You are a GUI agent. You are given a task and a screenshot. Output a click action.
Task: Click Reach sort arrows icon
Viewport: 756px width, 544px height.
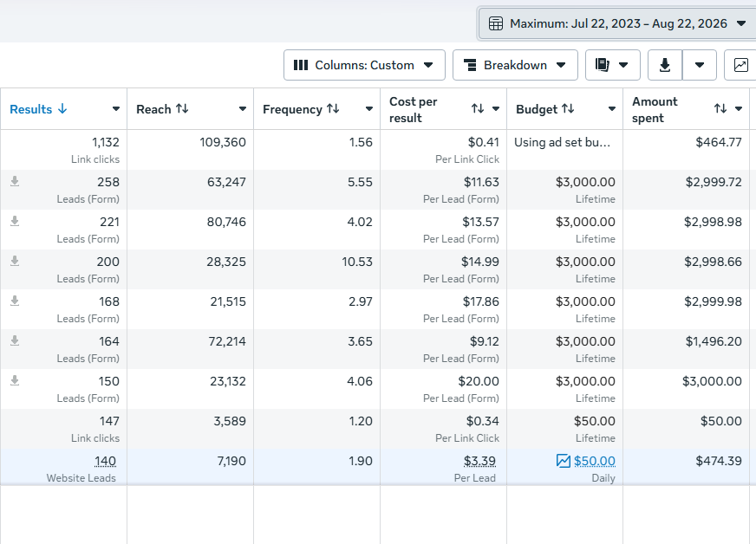click(x=182, y=109)
